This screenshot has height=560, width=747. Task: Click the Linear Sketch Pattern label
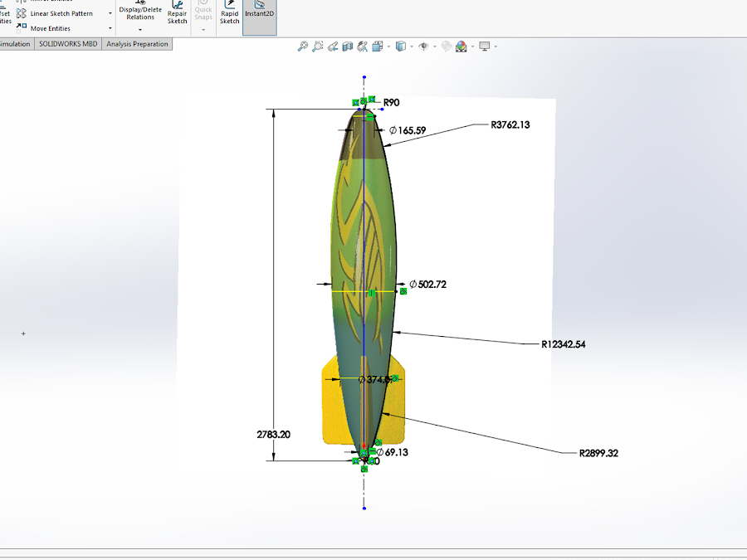[x=61, y=13]
